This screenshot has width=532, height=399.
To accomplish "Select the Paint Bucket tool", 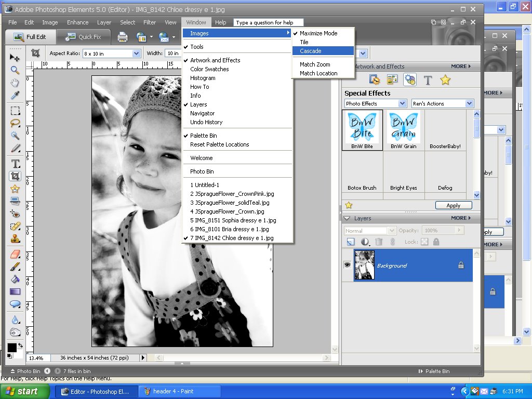I will [x=15, y=279].
